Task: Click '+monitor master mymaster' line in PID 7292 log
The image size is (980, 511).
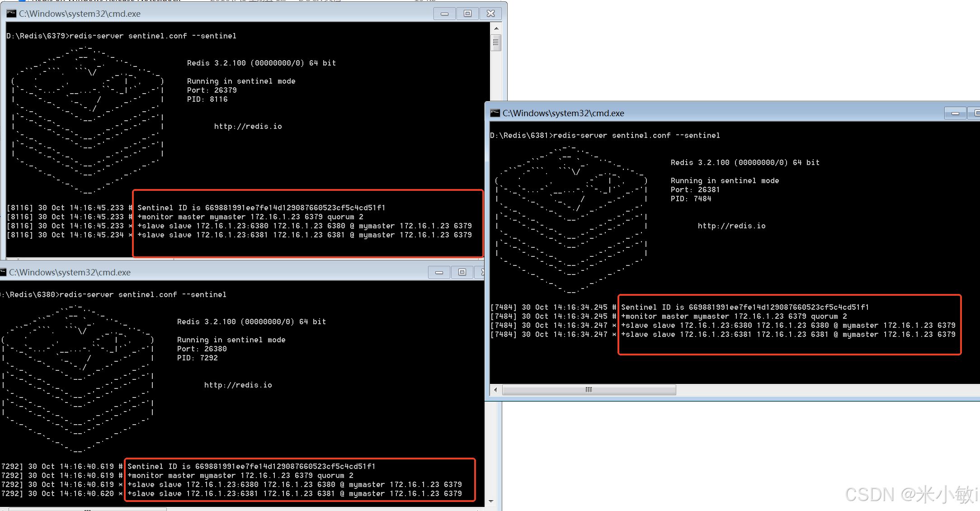Action: coord(240,475)
